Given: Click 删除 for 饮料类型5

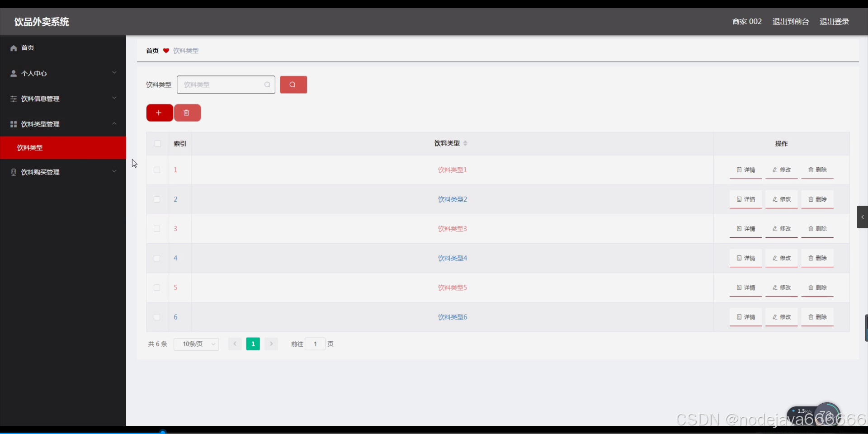Looking at the screenshot, I should (817, 288).
